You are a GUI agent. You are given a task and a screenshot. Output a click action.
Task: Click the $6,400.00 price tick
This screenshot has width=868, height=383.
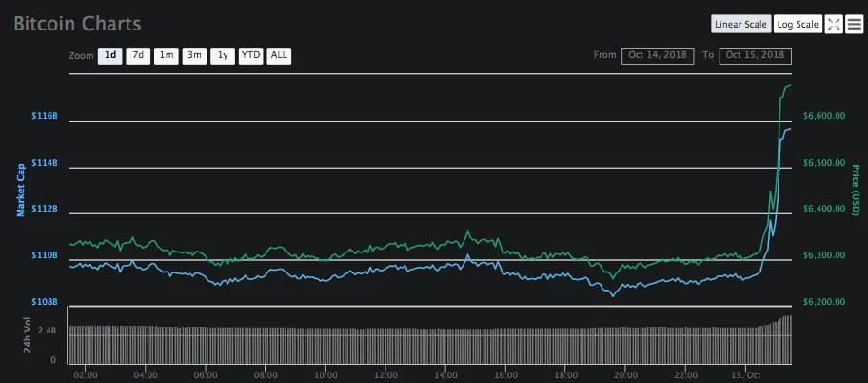(x=823, y=209)
